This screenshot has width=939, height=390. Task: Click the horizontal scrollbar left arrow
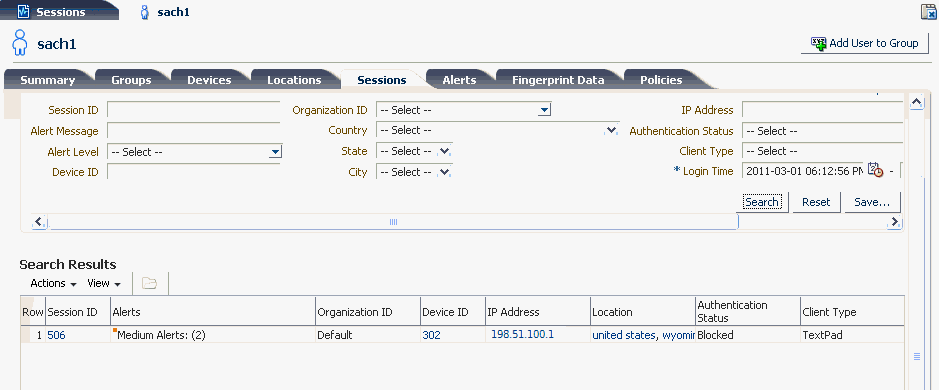click(x=40, y=222)
